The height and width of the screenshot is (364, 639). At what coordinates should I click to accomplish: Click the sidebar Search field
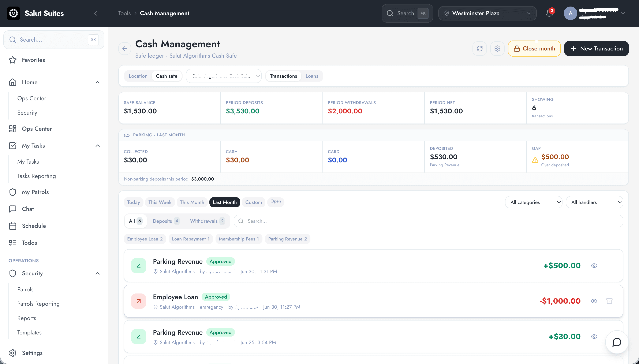pyautogui.click(x=54, y=40)
